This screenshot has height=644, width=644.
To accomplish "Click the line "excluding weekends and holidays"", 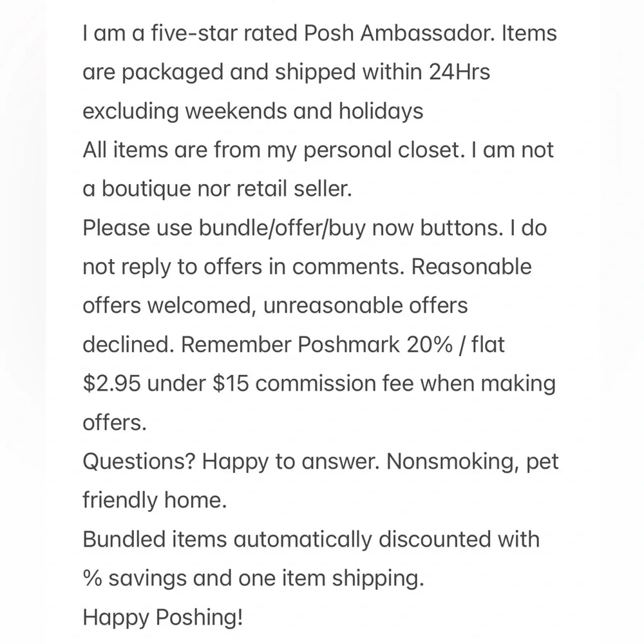I will [x=253, y=111].
